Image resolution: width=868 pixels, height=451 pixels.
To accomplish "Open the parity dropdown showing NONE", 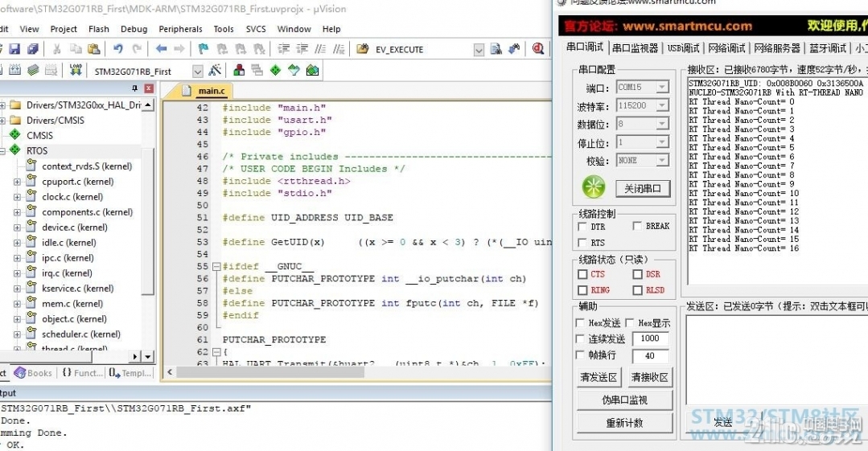I will point(662,161).
